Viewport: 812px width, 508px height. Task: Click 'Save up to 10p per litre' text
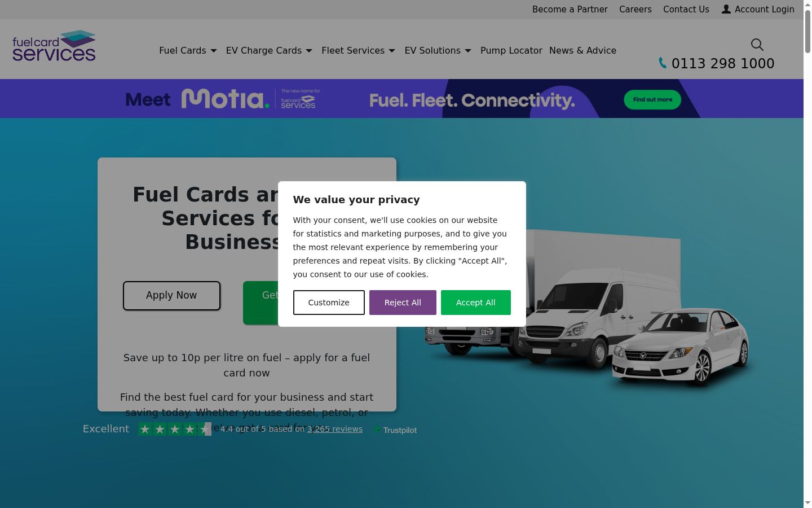246,365
